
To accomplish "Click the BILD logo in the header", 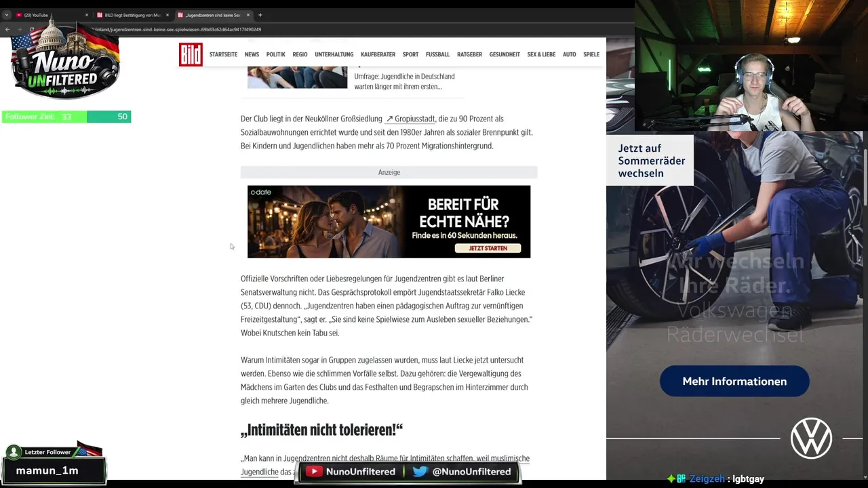I will (191, 54).
